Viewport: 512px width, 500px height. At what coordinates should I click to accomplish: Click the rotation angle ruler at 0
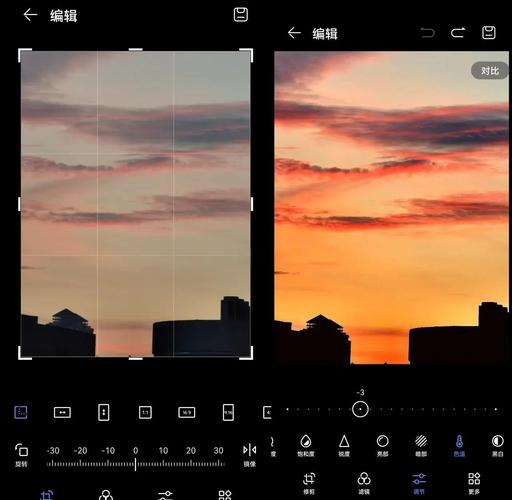coord(135,464)
